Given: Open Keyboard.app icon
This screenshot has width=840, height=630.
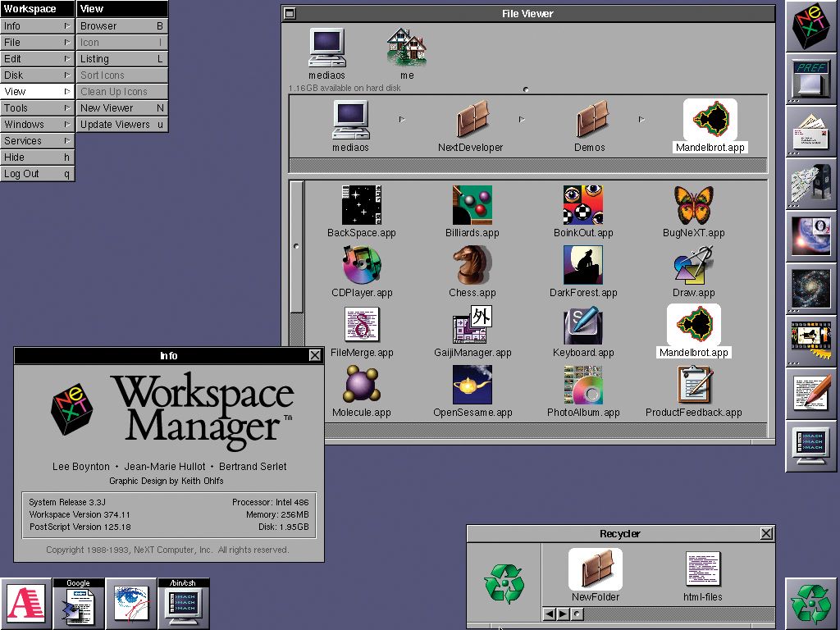Looking at the screenshot, I should 583,325.
